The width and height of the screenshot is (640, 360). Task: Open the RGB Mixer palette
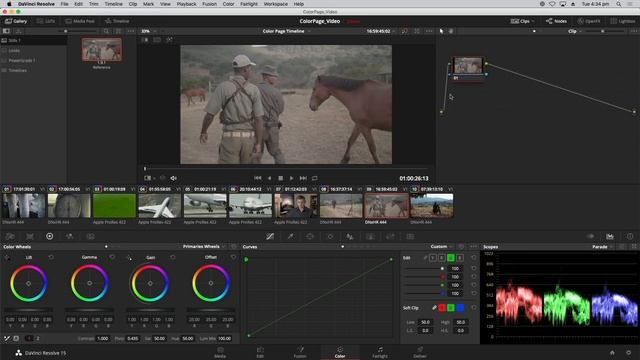pyautogui.click(x=69, y=236)
